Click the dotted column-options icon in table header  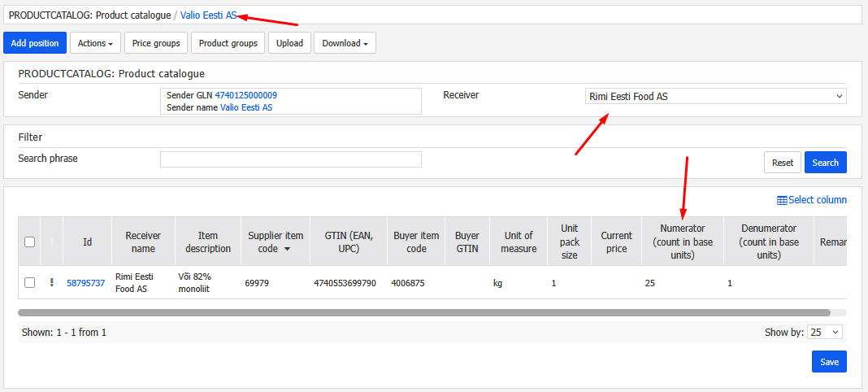[51, 242]
